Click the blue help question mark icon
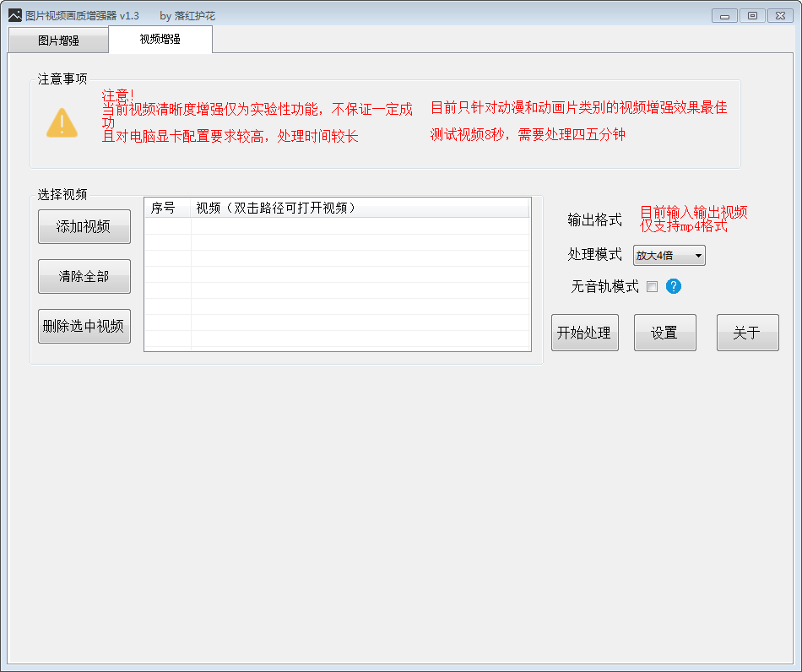Viewport: 802px width, 672px height. (673, 286)
